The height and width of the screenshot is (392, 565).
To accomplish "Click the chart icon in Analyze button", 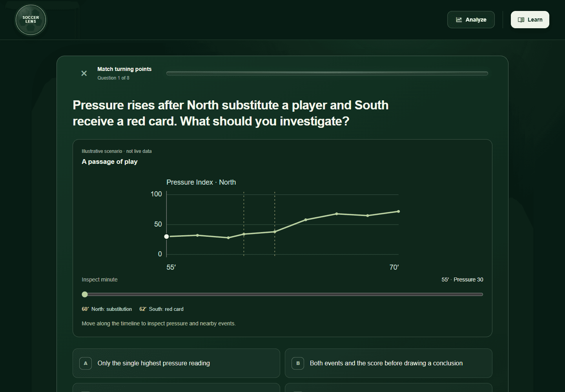I will 459,20.
